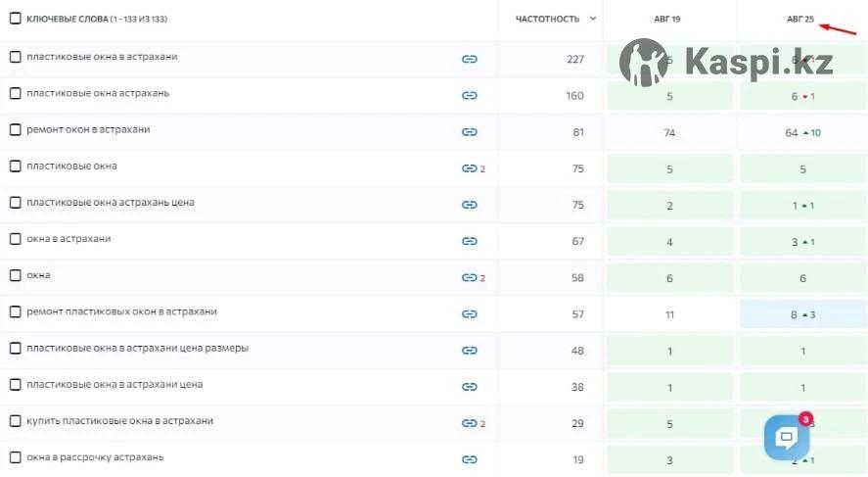Click keyword "купить пластиковые окна в астрахани"
This screenshot has width=868, height=477.
(x=119, y=421)
